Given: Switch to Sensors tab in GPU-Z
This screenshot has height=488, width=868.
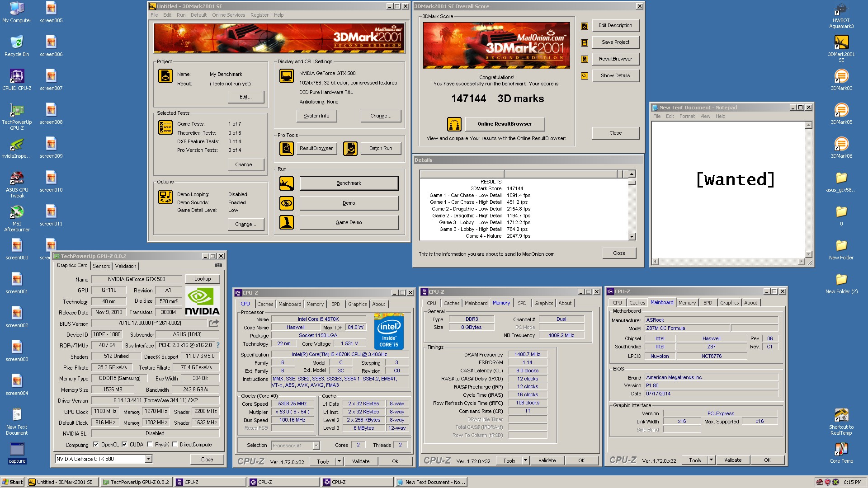Looking at the screenshot, I should pos(101,266).
